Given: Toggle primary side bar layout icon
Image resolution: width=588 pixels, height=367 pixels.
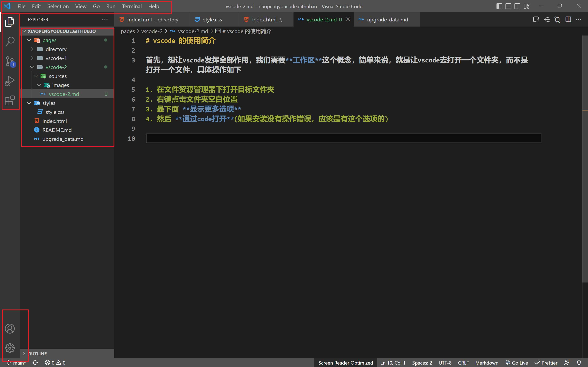Looking at the screenshot, I should pyautogui.click(x=499, y=6).
